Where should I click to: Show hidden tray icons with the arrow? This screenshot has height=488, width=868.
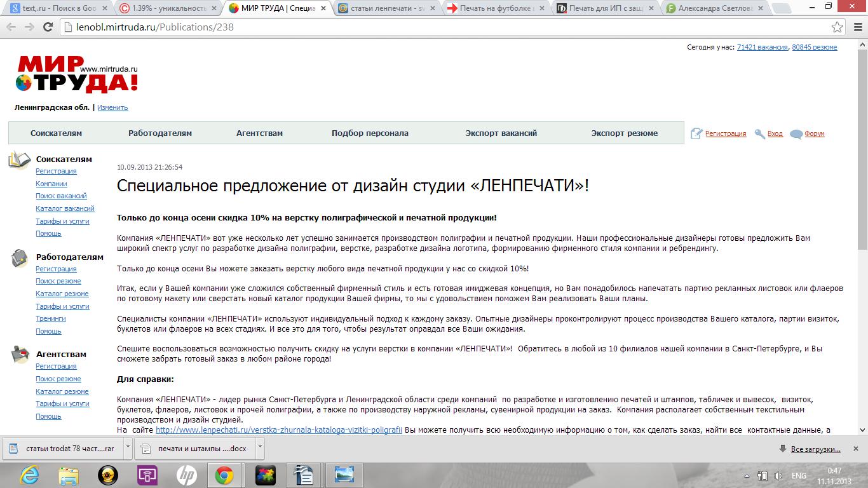(x=746, y=476)
